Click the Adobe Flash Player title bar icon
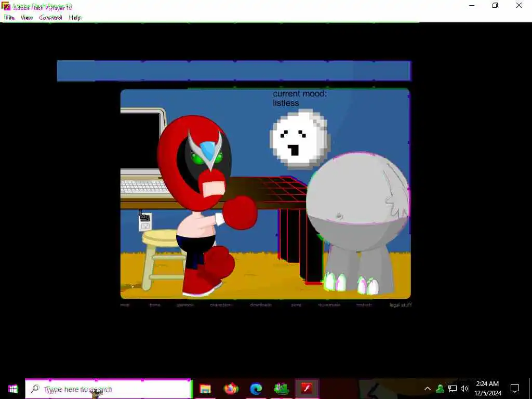Viewport: 532px width, 399px height. (6, 6)
